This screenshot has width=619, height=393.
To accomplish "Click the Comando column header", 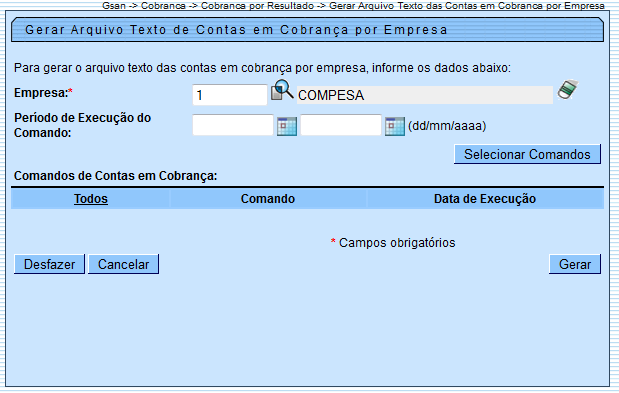I will pos(268,199).
